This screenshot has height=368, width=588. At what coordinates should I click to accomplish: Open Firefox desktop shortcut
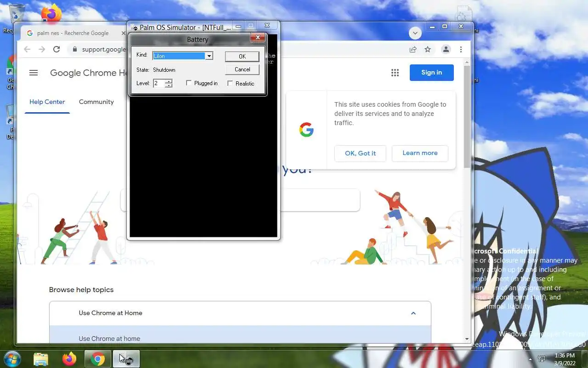pos(51,12)
